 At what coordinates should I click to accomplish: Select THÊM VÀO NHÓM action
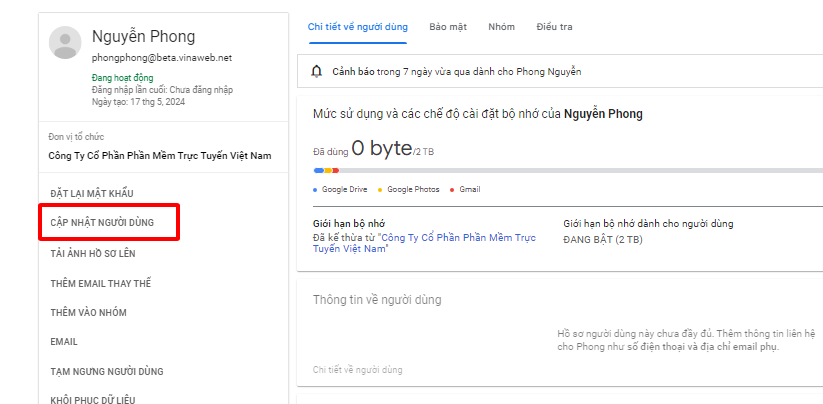tap(88, 313)
